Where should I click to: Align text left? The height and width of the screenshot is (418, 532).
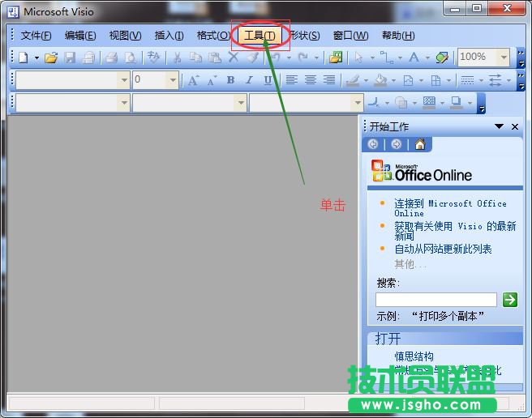click(x=291, y=80)
